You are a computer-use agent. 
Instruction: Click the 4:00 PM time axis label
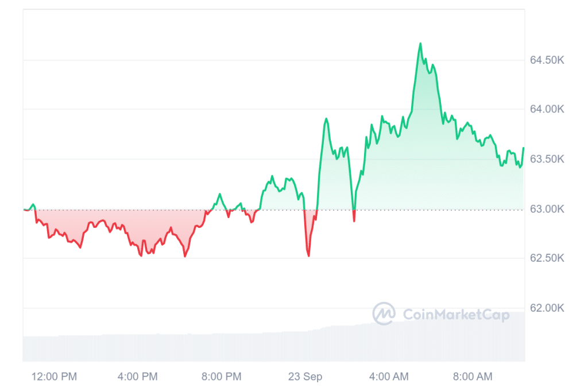[x=137, y=377]
